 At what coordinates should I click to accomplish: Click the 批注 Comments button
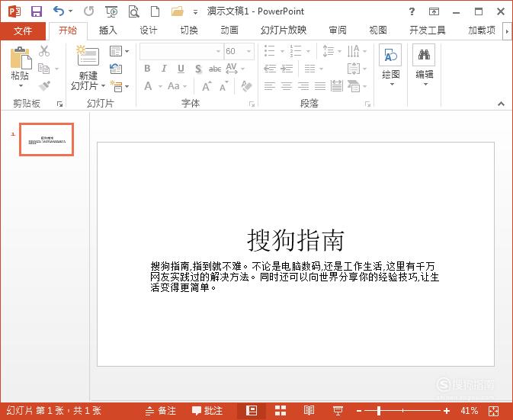click(207, 411)
